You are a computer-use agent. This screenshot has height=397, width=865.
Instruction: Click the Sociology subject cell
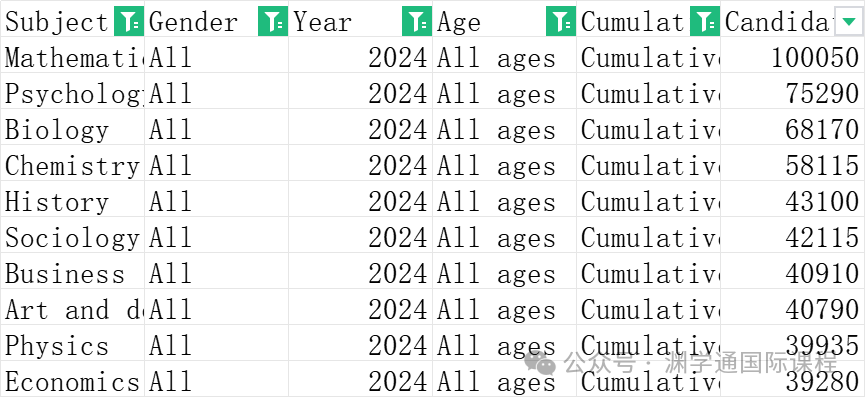tap(73, 235)
